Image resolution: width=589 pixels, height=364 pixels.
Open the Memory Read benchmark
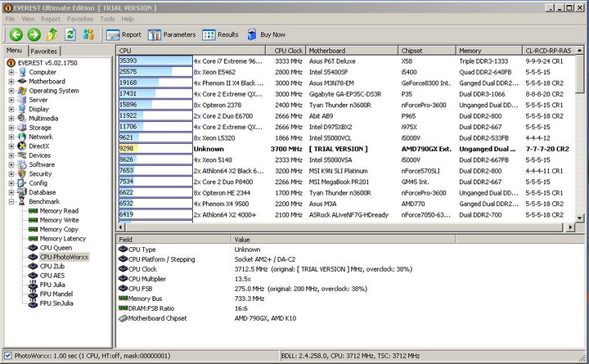pyautogui.click(x=59, y=211)
